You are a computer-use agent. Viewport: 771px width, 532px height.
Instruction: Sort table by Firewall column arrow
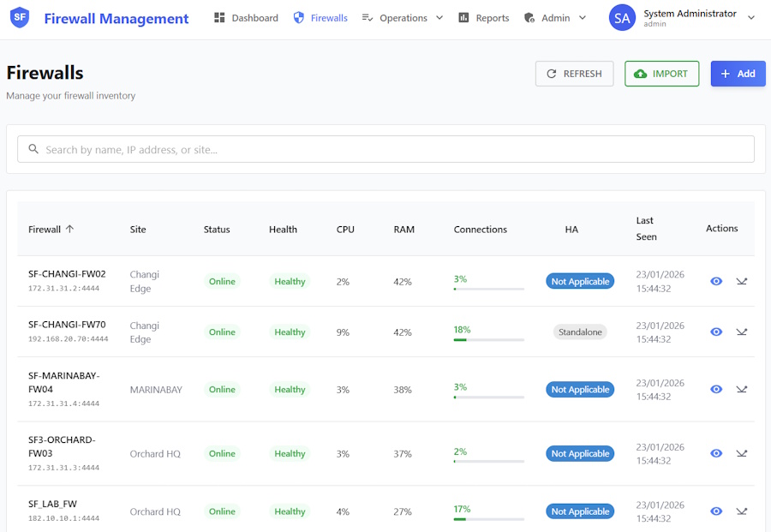click(x=70, y=229)
